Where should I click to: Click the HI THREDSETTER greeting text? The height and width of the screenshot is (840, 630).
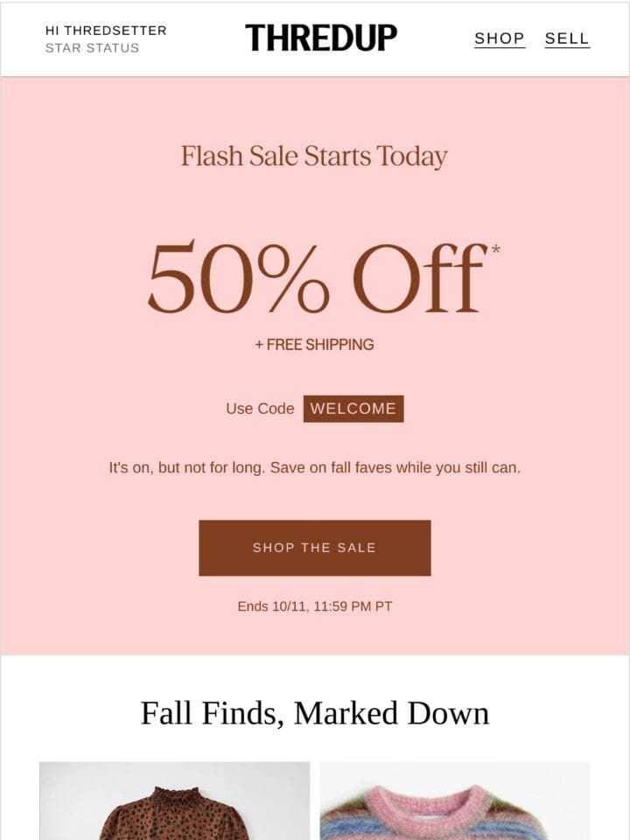pos(106,31)
